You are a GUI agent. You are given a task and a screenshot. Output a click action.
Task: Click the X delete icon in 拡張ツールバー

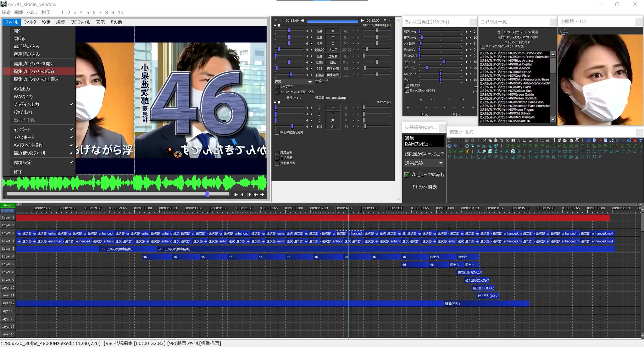pos(507,140)
